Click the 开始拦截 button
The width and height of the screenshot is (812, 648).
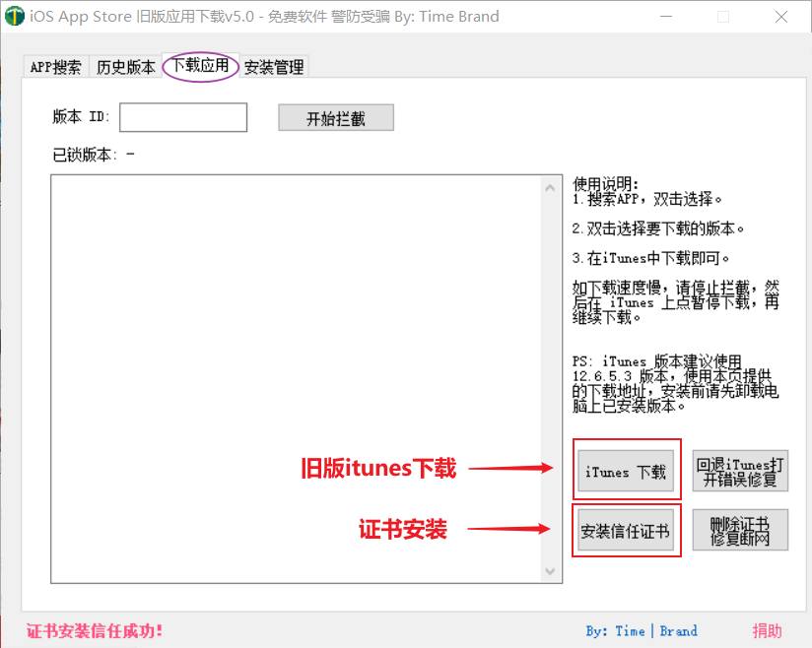(x=336, y=118)
